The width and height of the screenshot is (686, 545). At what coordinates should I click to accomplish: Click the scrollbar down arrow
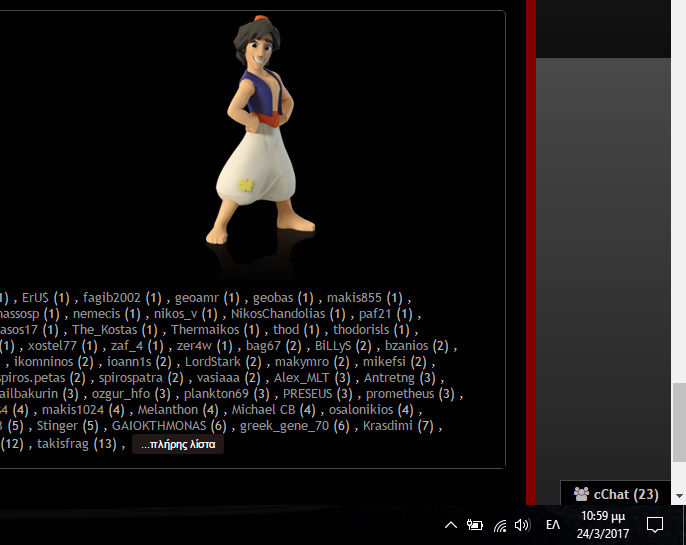679,496
